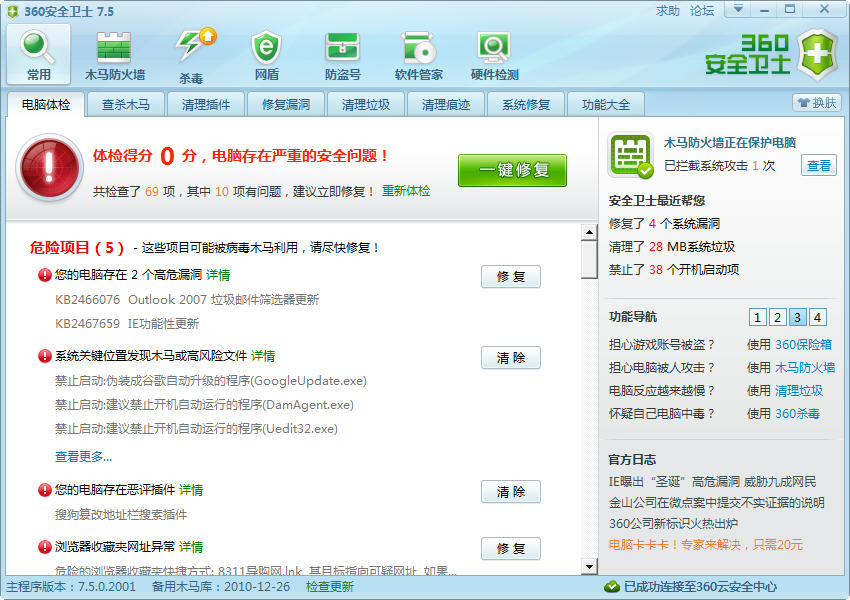Click the 检查更新 link in status bar
Viewport: 850px width, 600px height.
point(330,586)
